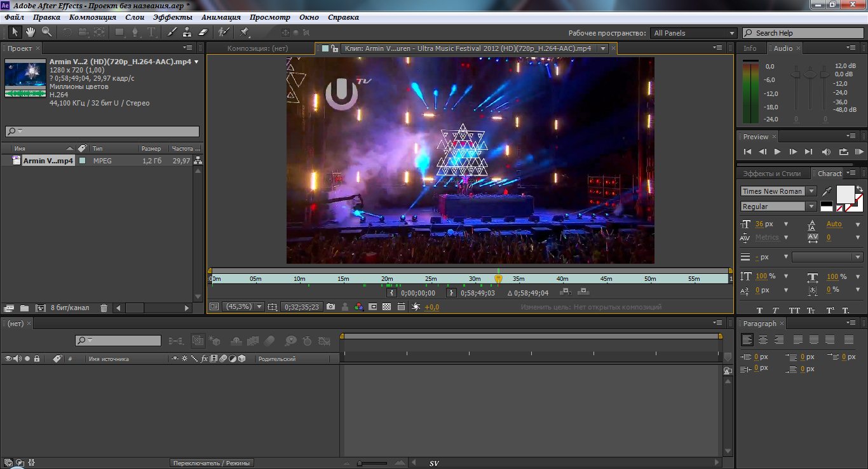Choose the Eraser tool
Screen dimensions: 868x469
pos(203,32)
